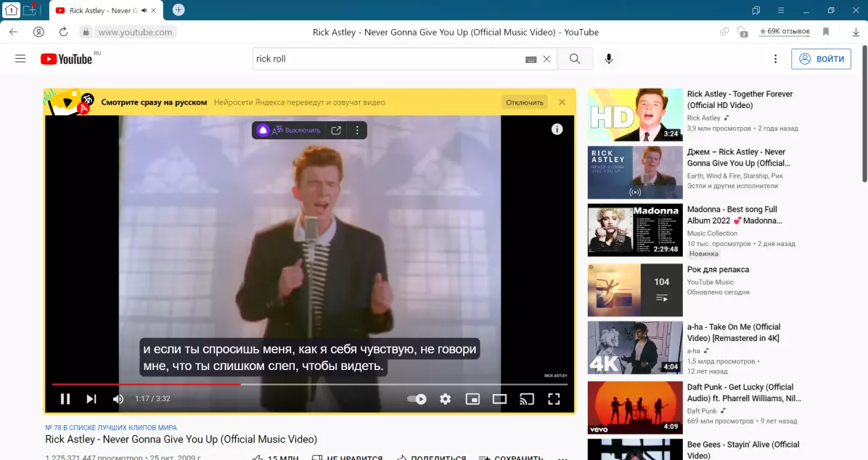Open YouTube settings three-dot menu
The image size is (868, 460).
click(776, 59)
